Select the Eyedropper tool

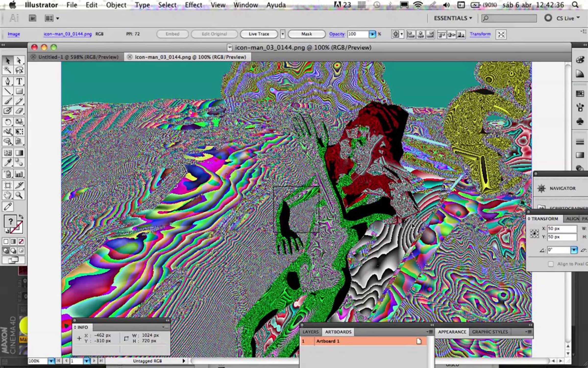coord(8,163)
